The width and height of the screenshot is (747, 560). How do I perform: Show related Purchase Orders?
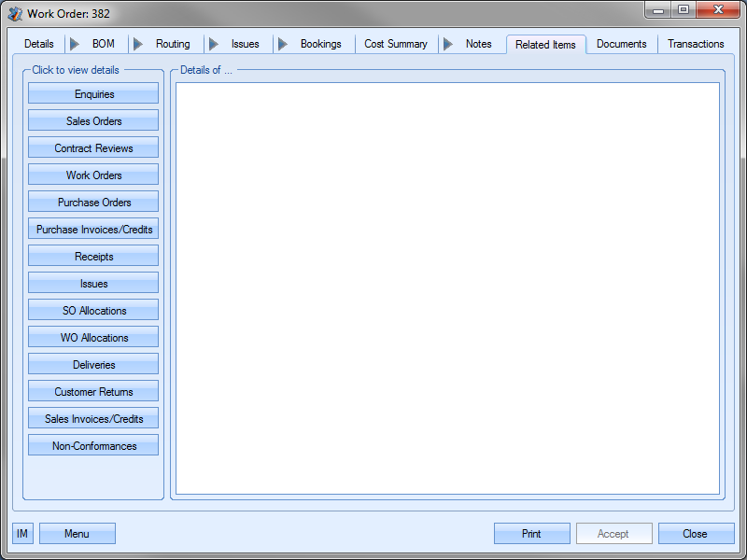[x=93, y=203]
